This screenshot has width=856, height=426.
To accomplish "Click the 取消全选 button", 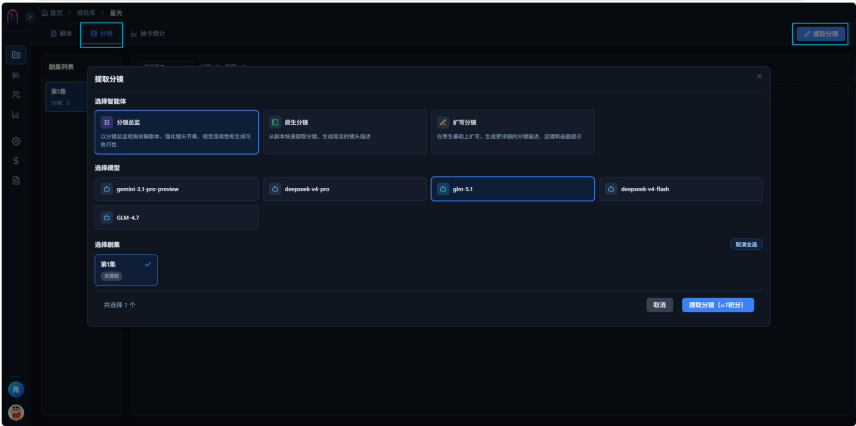I will (x=746, y=244).
